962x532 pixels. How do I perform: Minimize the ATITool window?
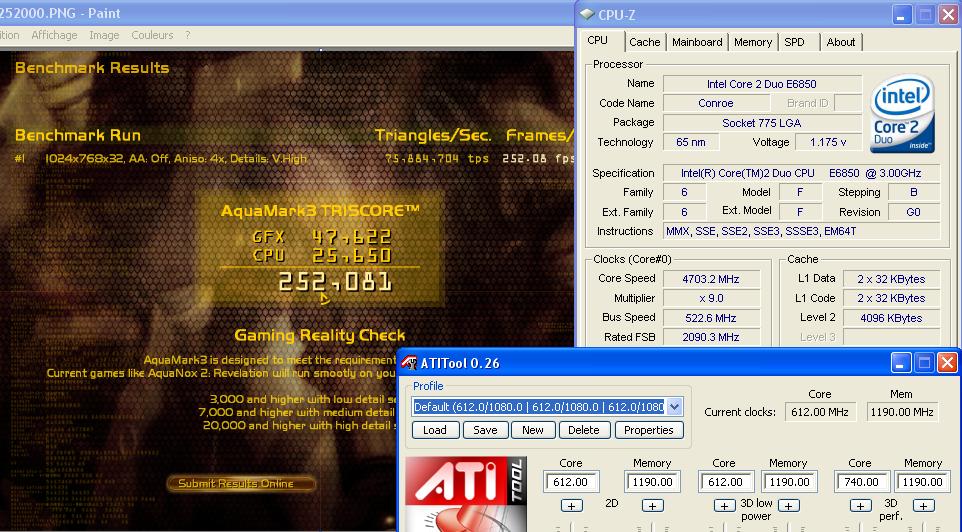900,363
